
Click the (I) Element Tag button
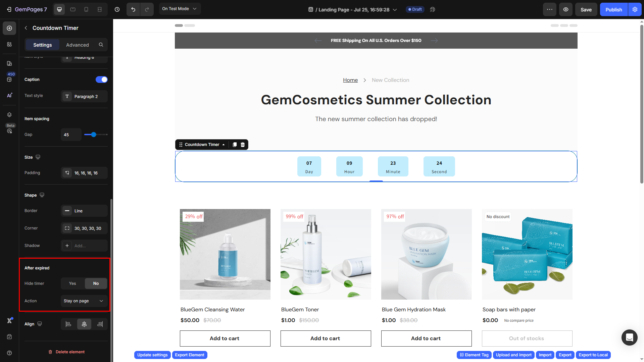click(x=474, y=355)
